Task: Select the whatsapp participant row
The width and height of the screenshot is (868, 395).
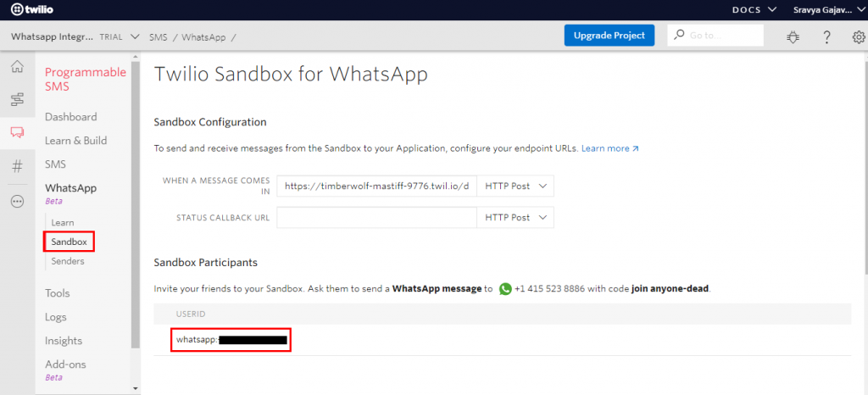Action: point(502,340)
